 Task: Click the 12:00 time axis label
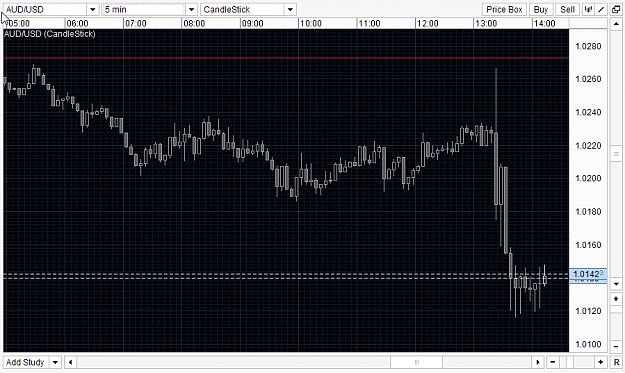pyautogui.click(x=428, y=24)
